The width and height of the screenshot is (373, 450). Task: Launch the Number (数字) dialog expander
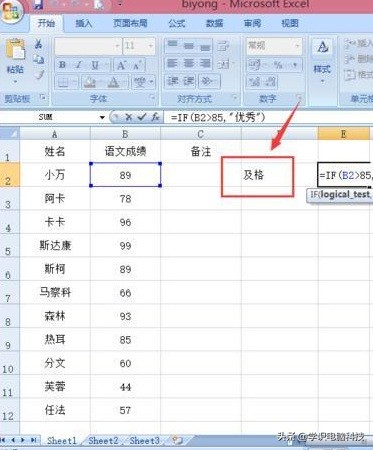pyautogui.click(x=299, y=98)
